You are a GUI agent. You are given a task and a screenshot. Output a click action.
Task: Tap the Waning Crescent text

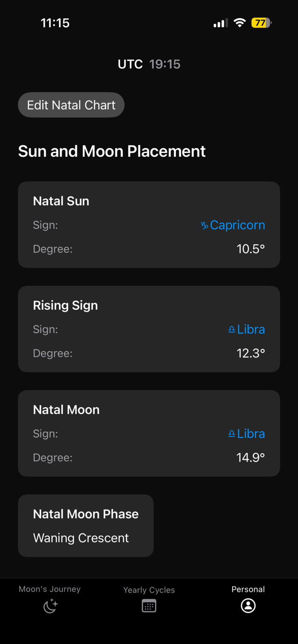(x=81, y=538)
